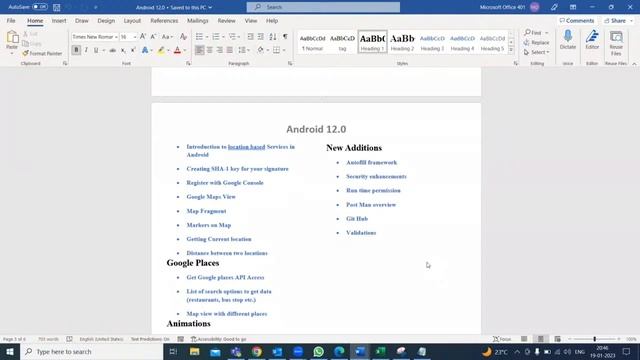This screenshot has height=360, width=640.
Task: Toggle Focus mode in status bar
Action: [x=502, y=339]
